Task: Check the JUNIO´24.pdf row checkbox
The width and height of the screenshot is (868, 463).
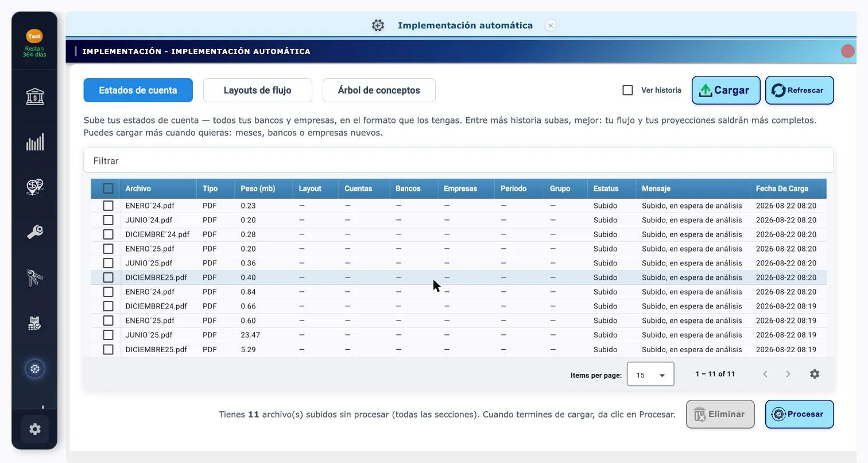Action: (x=108, y=220)
